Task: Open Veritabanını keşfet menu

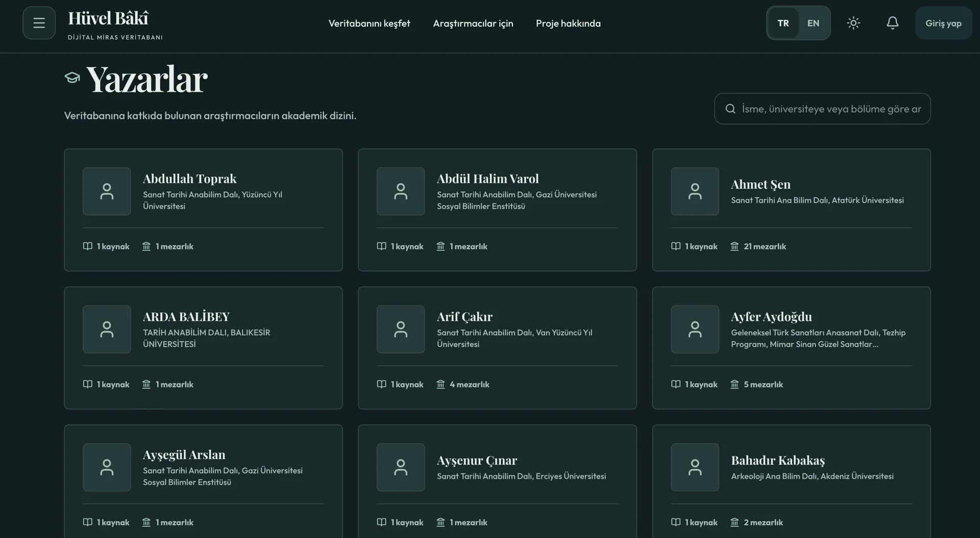Action: (x=369, y=23)
